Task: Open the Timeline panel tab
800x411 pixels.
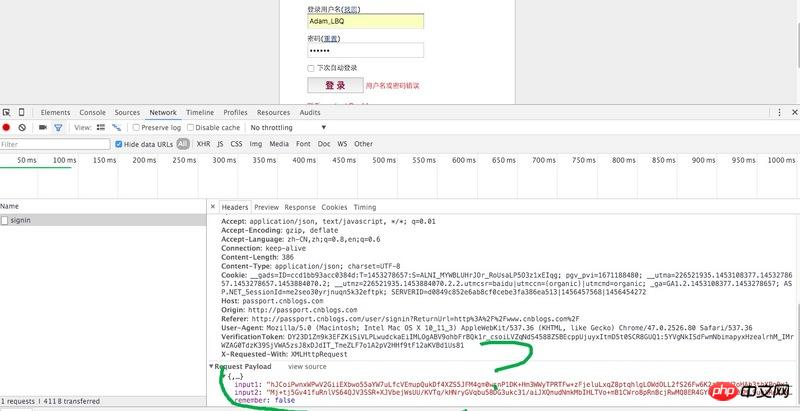Action: (x=200, y=112)
